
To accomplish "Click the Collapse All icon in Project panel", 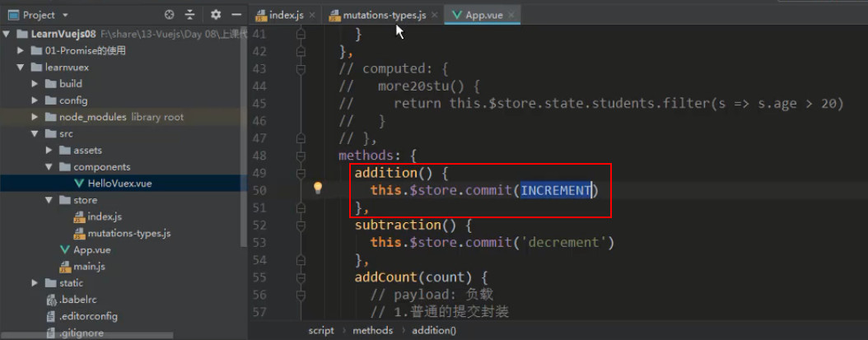I will tap(190, 15).
